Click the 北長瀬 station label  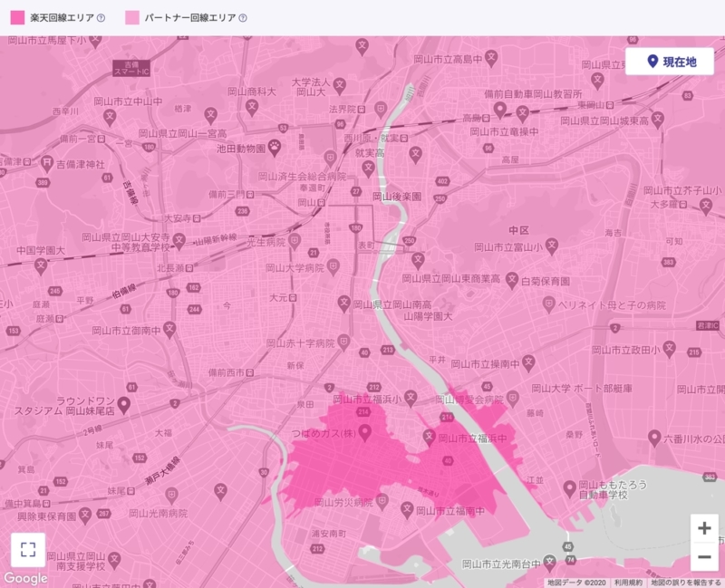tap(171, 267)
